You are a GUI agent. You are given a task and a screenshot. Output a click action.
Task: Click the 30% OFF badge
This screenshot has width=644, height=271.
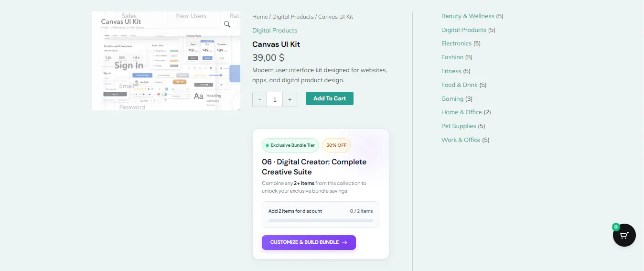pos(336,145)
